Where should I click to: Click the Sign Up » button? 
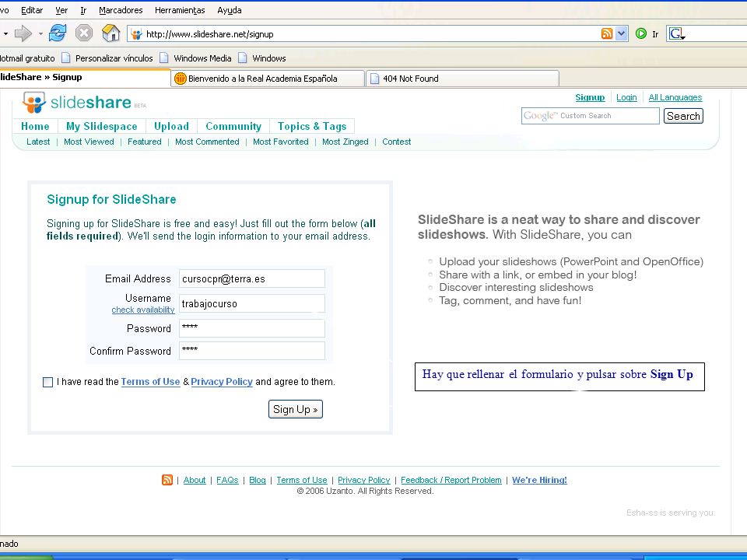(x=296, y=410)
